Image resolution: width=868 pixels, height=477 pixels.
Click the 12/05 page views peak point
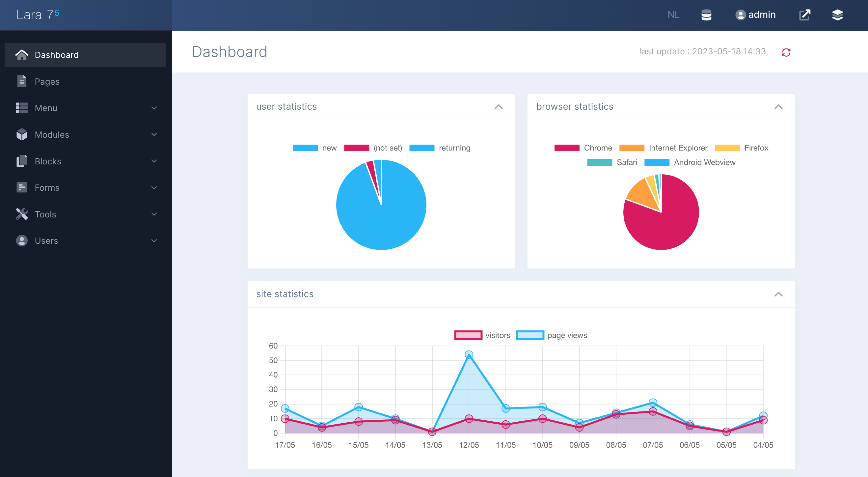pos(469,355)
